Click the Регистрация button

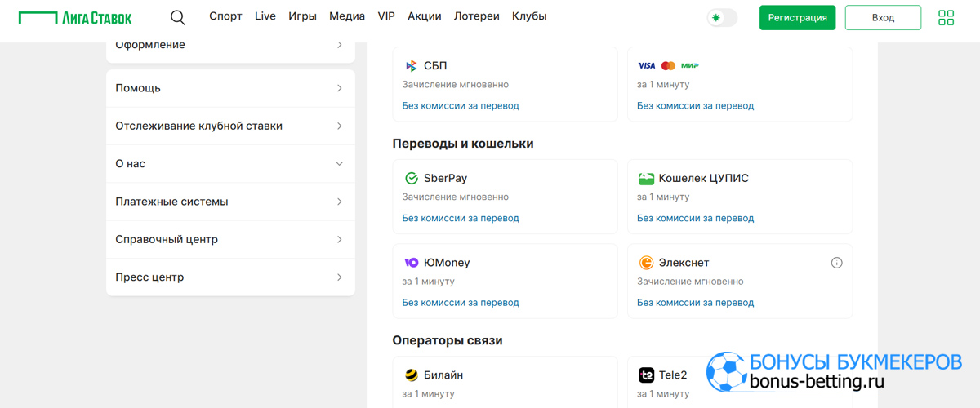[x=797, y=17]
